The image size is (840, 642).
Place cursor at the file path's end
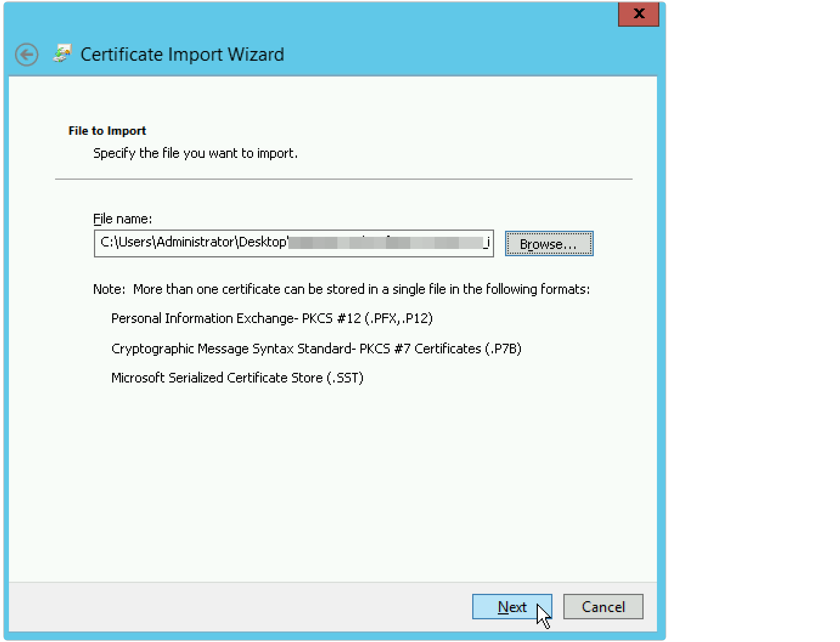point(490,243)
